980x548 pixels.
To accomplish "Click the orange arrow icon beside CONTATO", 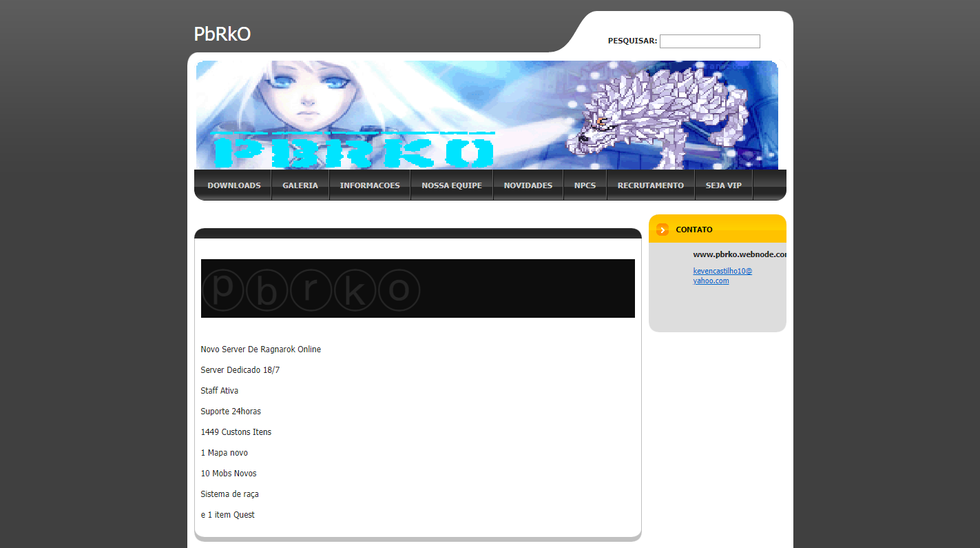I will (x=663, y=230).
